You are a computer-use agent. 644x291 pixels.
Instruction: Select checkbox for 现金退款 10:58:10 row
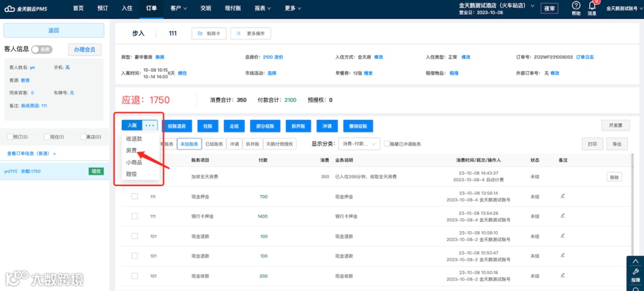[134, 236]
